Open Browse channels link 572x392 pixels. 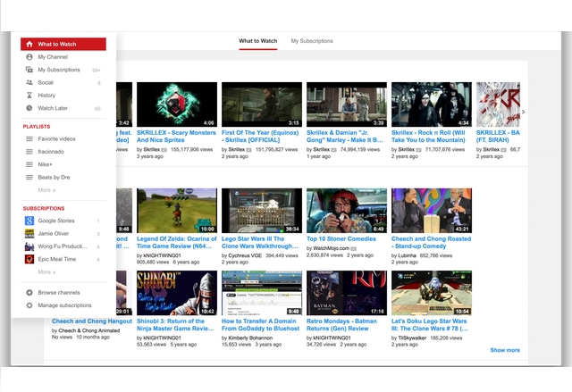click(x=59, y=293)
